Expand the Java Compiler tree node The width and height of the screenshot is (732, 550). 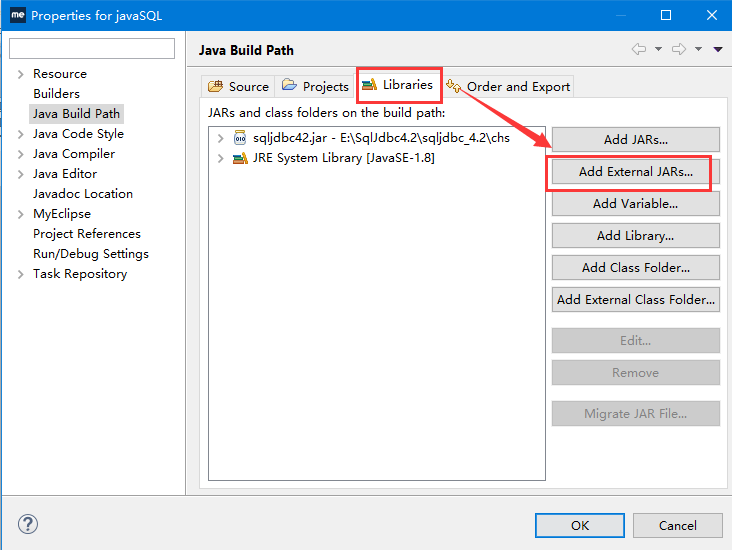pos(20,154)
